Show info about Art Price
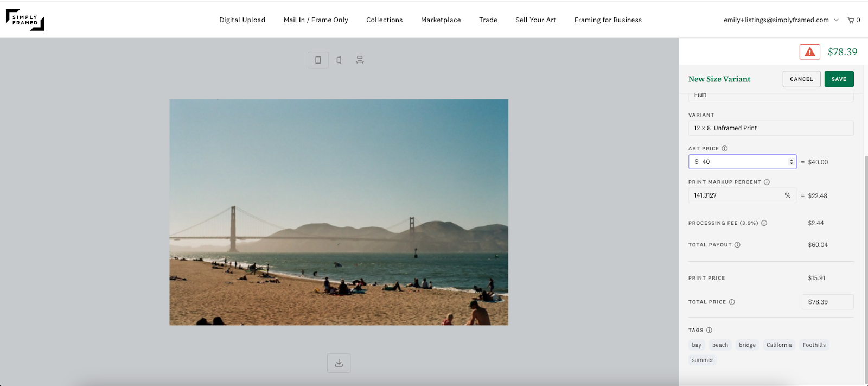This screenshot has width=868, height=386. 725,149
